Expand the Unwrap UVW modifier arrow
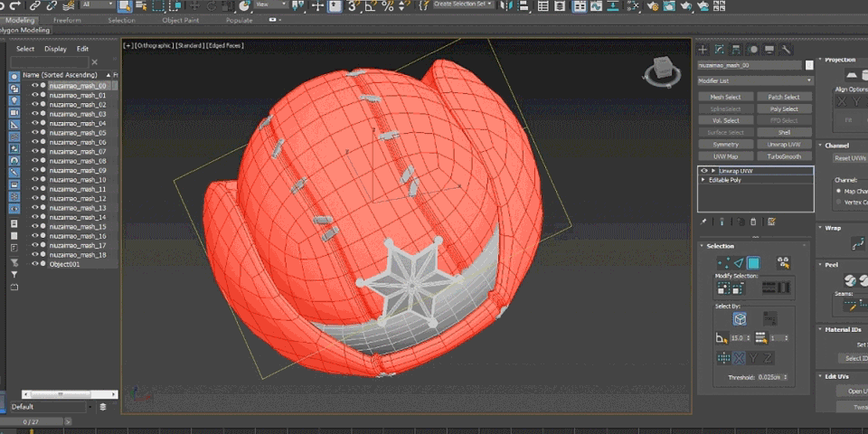 click(x=713, y=171)
